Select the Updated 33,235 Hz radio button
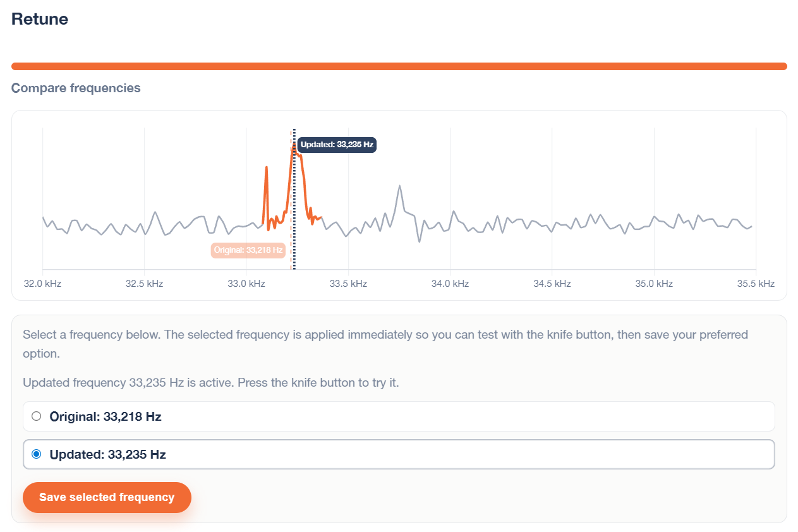Viewport: 798px width, 532px height. 37,454
